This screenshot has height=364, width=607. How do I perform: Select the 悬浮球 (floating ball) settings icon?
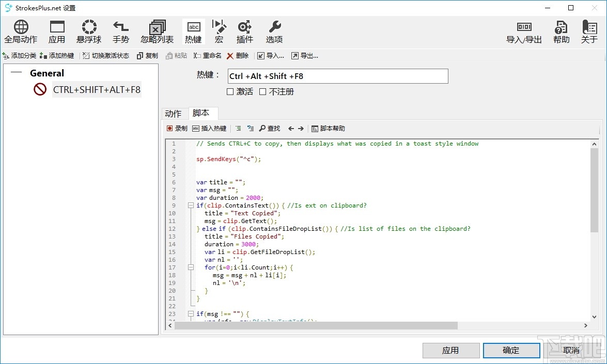tap(89, 31)
